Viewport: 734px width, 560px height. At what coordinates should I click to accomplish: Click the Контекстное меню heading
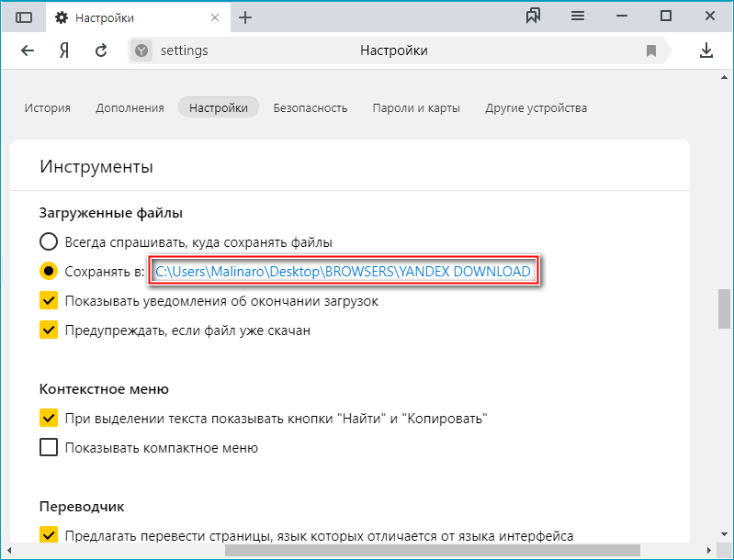tap(104, 389)
